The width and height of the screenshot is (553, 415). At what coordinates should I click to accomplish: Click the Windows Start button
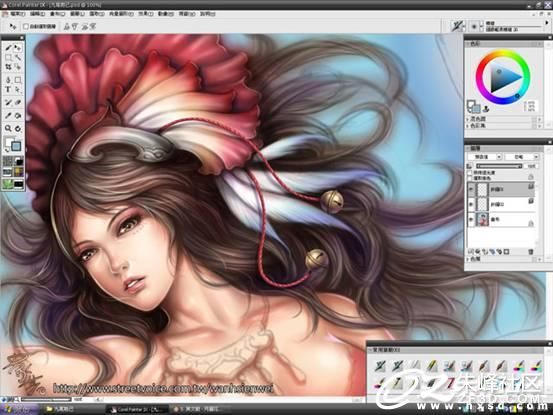[x=19, y=409]
